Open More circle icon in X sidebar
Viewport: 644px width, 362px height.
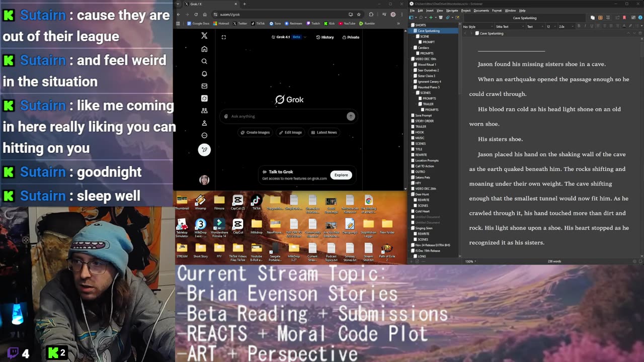204,135
